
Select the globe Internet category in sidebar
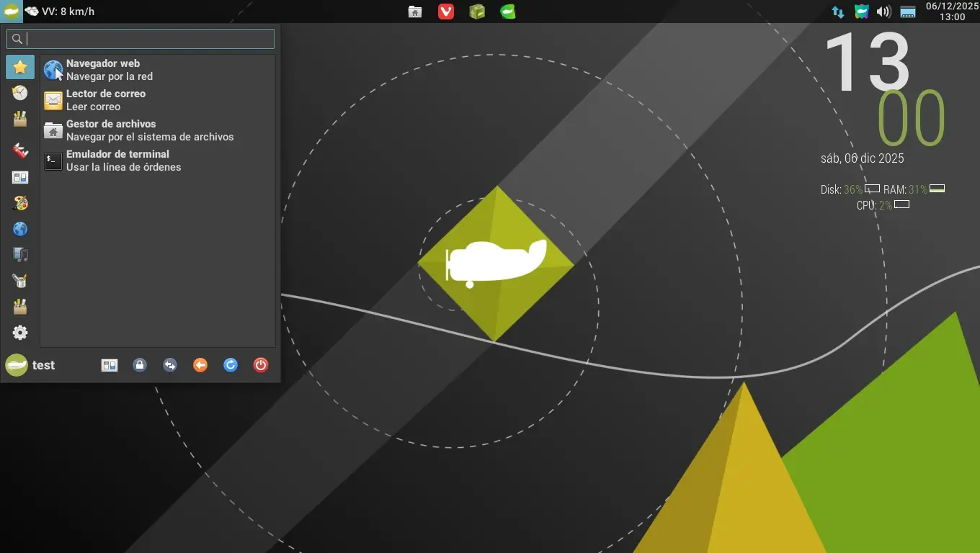tap(20, 229)
